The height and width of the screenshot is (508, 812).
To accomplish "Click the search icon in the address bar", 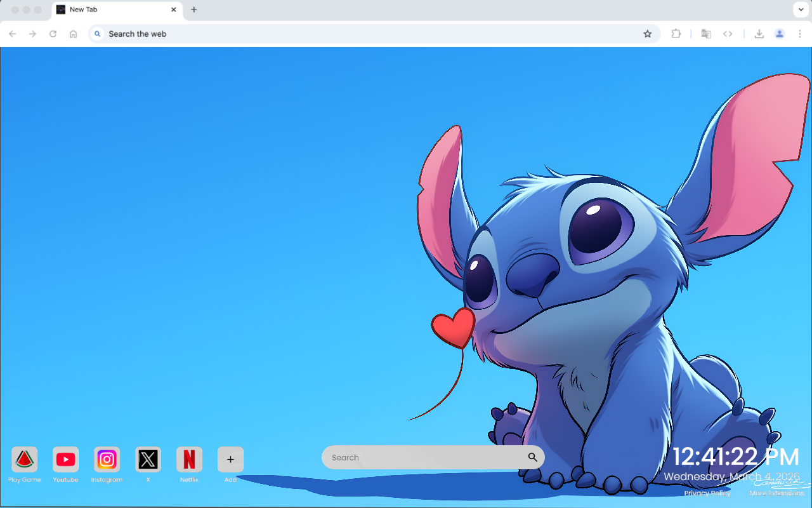I will 97,34.
